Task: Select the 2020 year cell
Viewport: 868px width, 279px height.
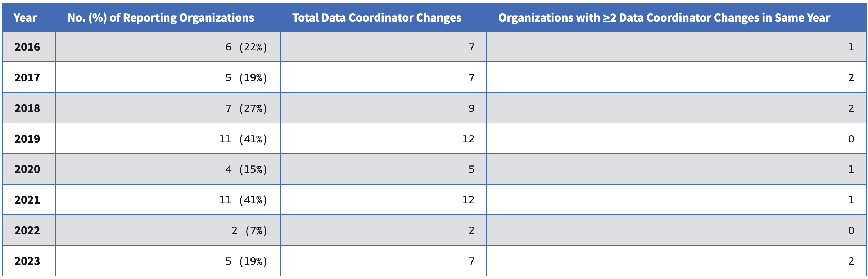Action: [27, 169]
